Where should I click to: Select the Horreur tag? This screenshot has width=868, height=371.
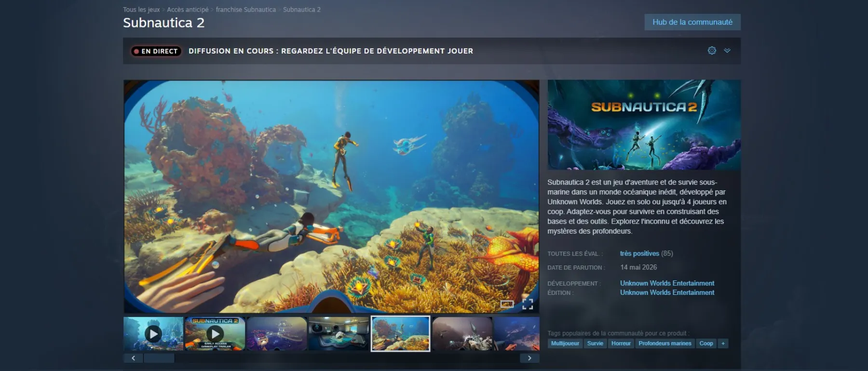pos(621,344)
